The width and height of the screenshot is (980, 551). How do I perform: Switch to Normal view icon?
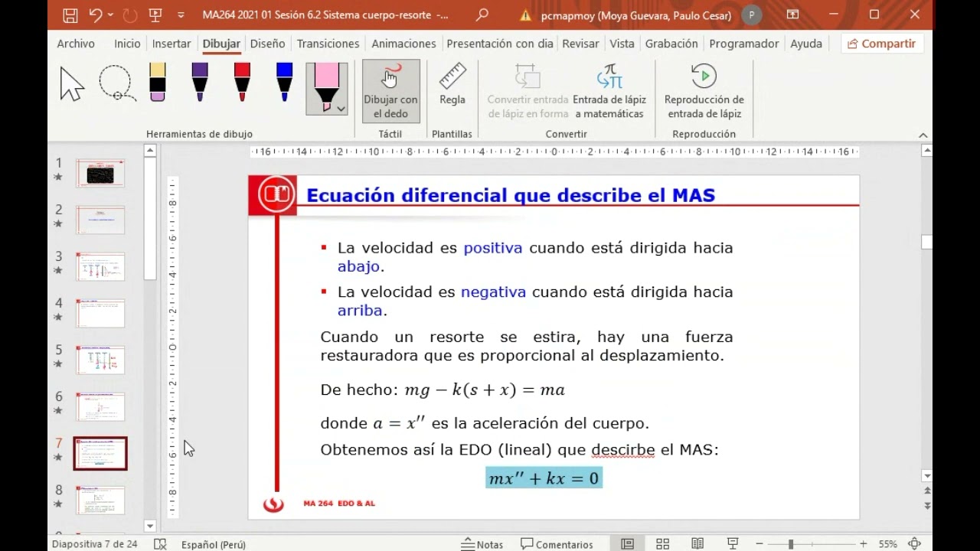pos(627,544)
